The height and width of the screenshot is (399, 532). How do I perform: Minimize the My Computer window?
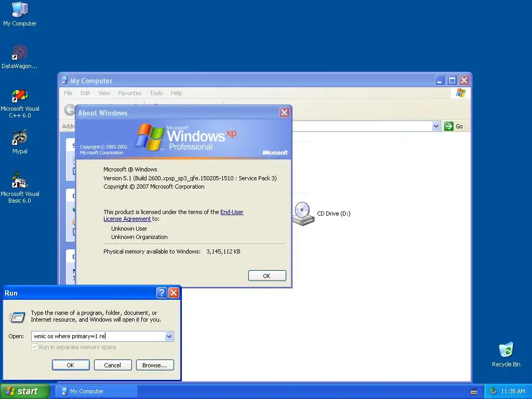[x=440, y=81]
